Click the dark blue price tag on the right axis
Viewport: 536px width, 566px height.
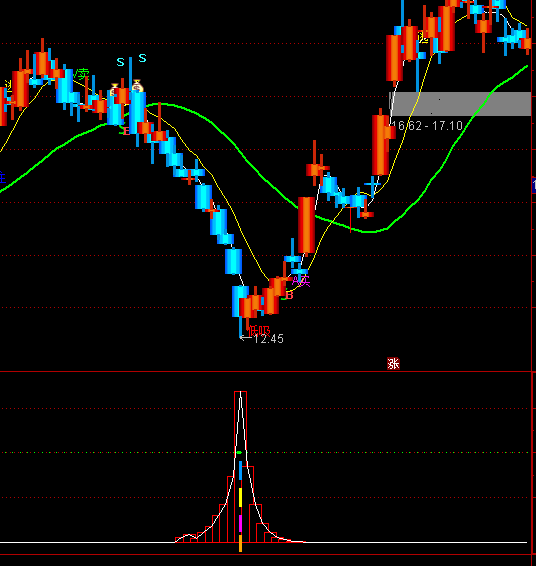pyautogui.click(x=534, y=185)
